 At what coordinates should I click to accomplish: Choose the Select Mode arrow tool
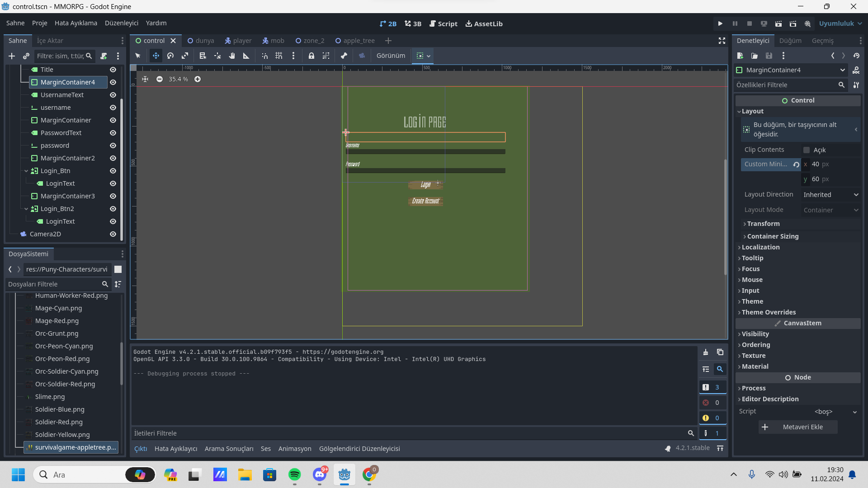pos(138,56)
